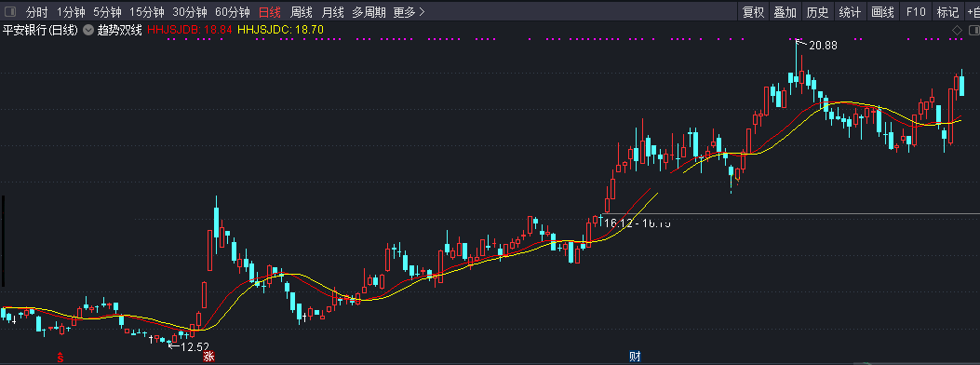Click the horizontal gap price line label

coord(637,223)
